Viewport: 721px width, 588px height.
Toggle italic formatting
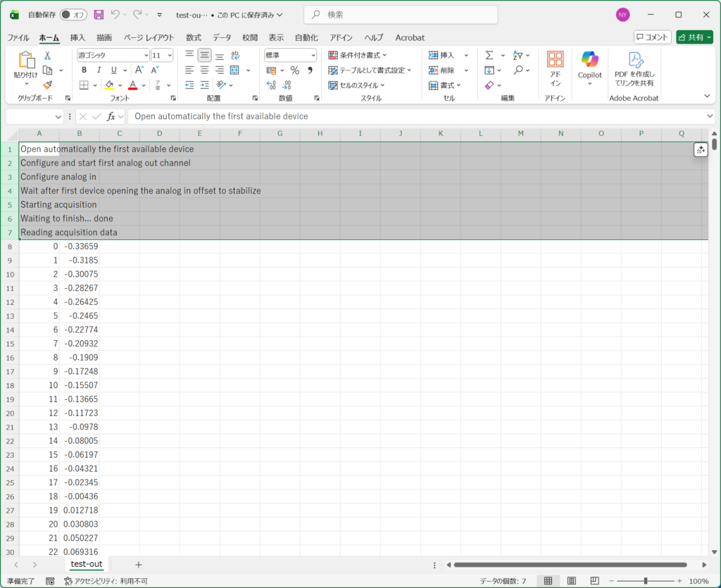point(99,70)
